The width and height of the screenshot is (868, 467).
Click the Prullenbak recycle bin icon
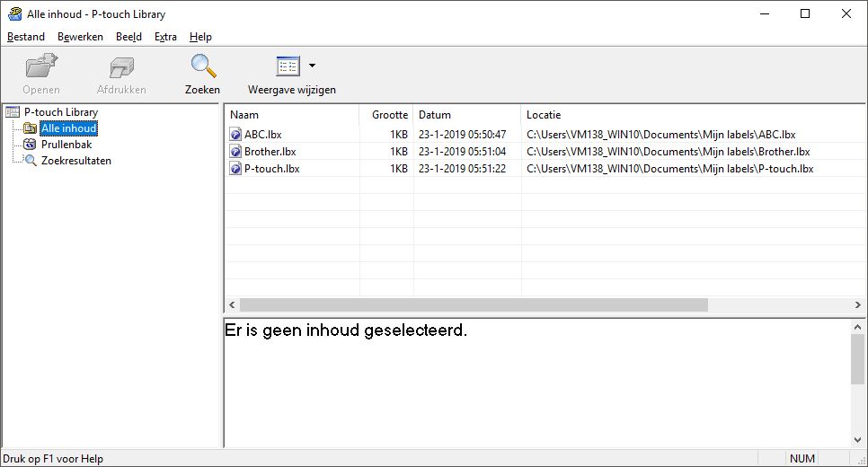click(x=30, y=145)
